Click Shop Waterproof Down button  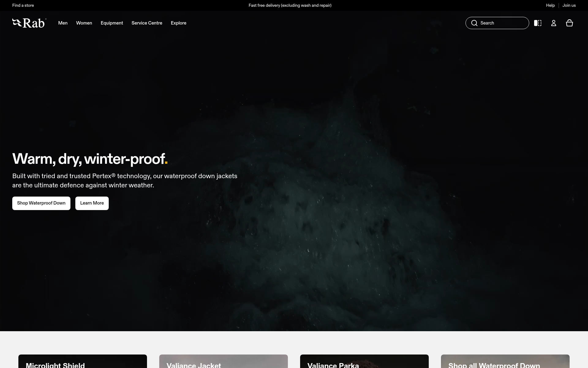41,203
